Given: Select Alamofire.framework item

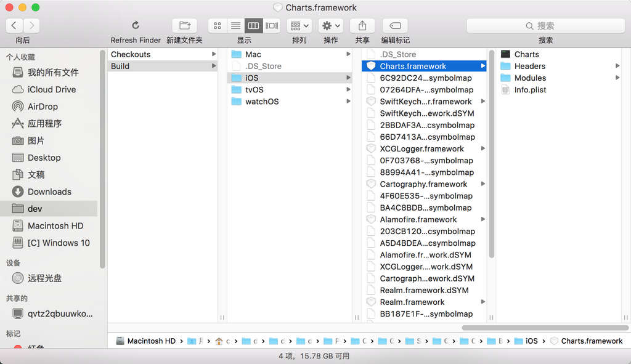Looking at the screenshot, I should pyautogui.click(x=424, y=220).
